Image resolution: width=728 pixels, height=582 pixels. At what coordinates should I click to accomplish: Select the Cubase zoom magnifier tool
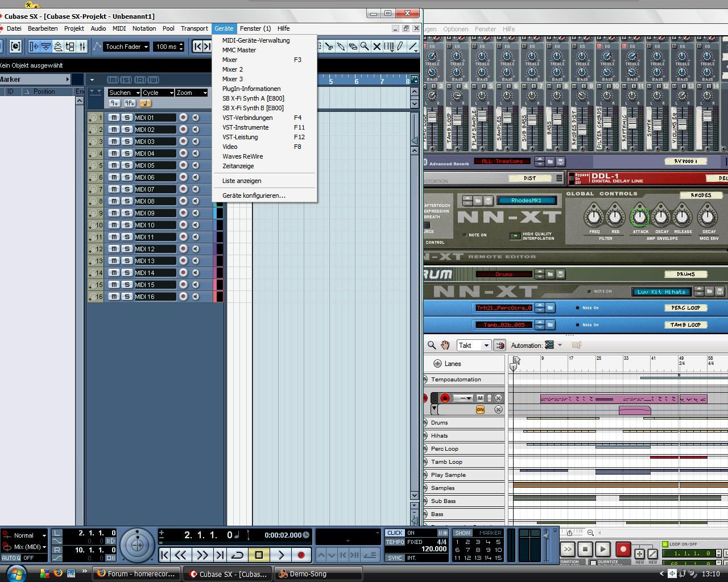(x=365, y=47)
